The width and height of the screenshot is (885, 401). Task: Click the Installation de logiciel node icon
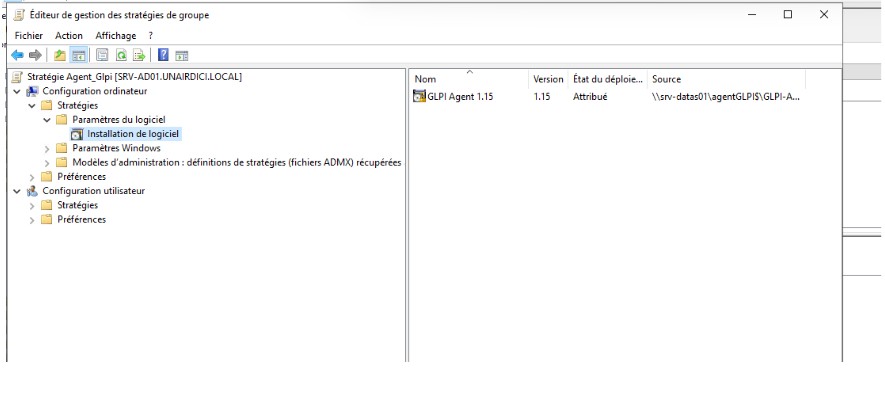pyautogui.click(x=77, y=134)
